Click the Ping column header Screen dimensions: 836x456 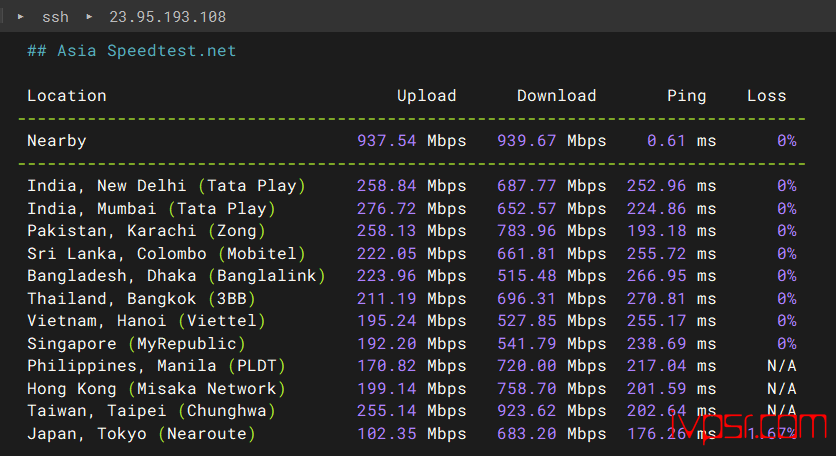pyautogui.click(x=686, y=96)
